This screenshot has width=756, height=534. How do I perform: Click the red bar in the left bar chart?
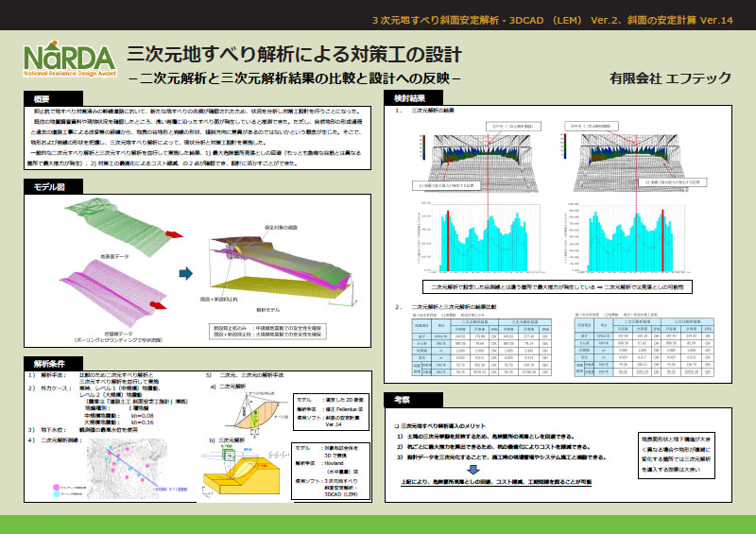(x=448, y=241)
